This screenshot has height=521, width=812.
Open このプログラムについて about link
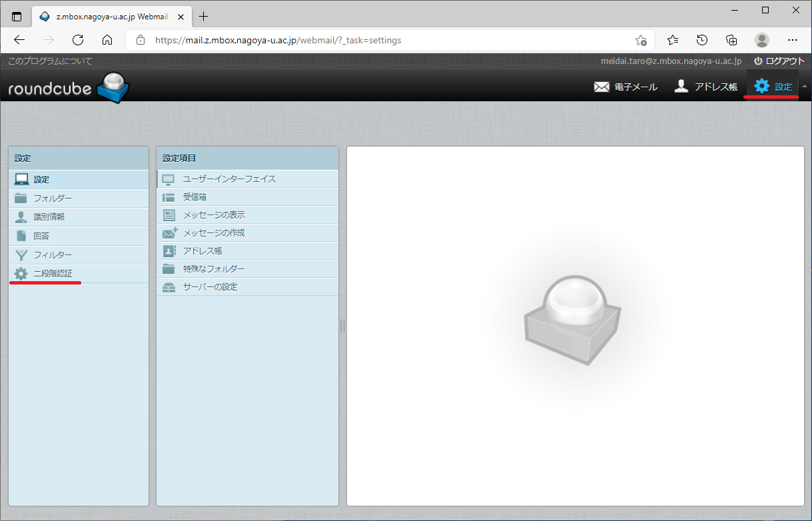coord(50,61)
